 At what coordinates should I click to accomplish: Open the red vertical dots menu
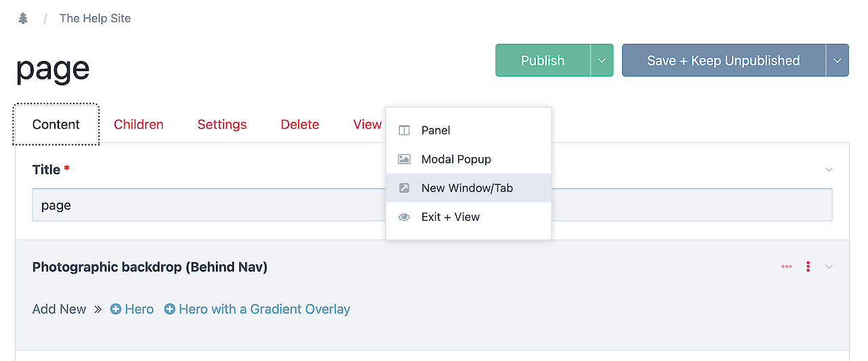click(x=808, y=267)
